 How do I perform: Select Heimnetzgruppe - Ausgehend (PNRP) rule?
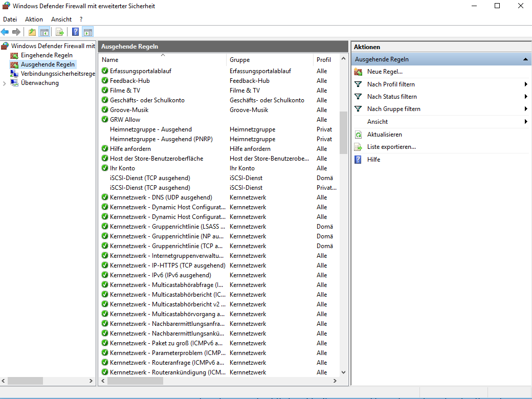161,139
